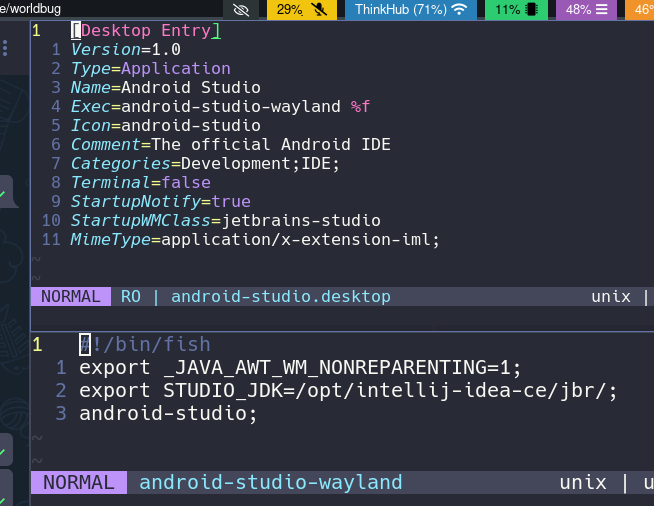Click the android-studio; command line
The width and height of the screenshot is (654, 506).
click(168, 413)
